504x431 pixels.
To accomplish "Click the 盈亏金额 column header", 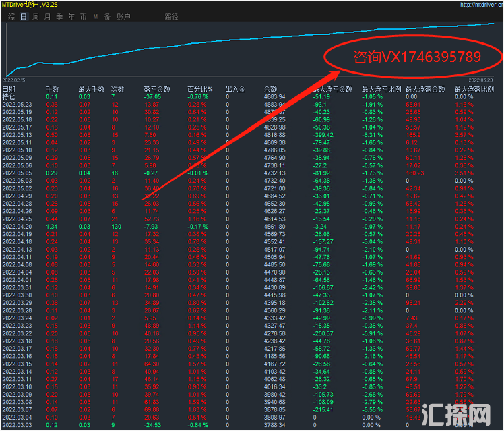I will pos(156,89).
